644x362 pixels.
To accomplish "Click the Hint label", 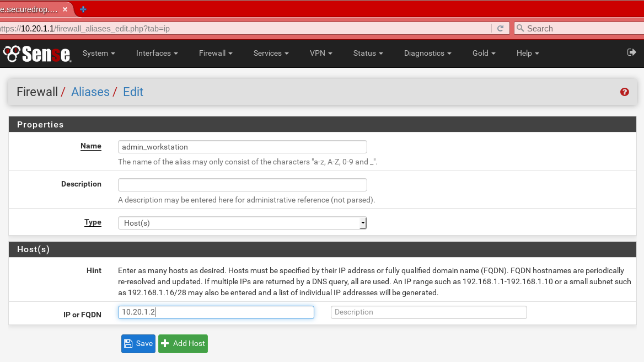I will [94, 270].
